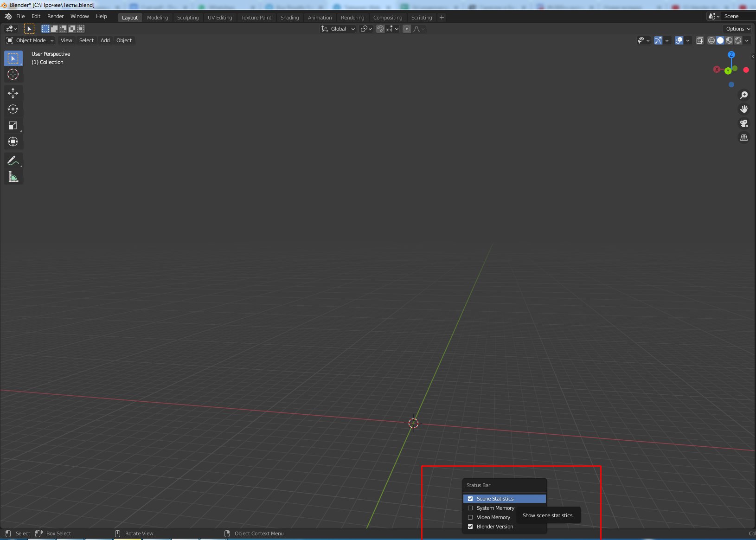Activate the 3D Cursor tool
Viewport: 756px width, 540px height.
click(13, 74)
